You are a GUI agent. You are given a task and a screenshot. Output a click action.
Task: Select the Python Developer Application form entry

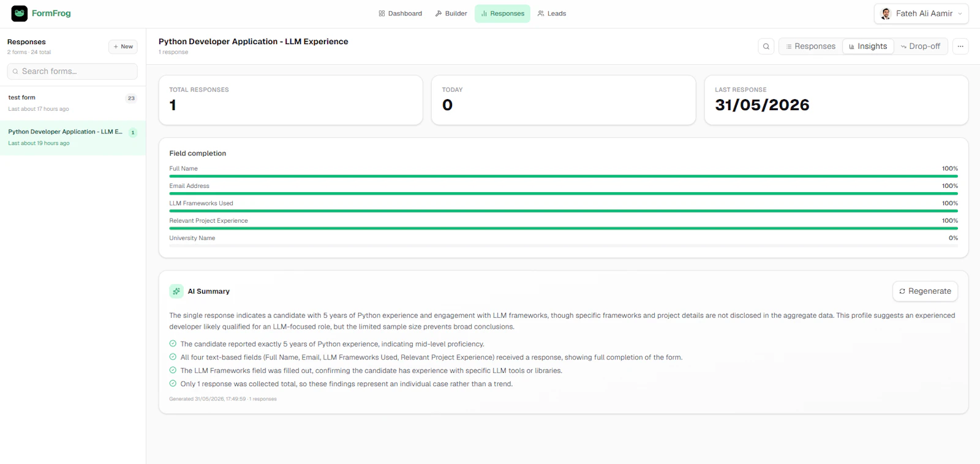coord(73,137)
